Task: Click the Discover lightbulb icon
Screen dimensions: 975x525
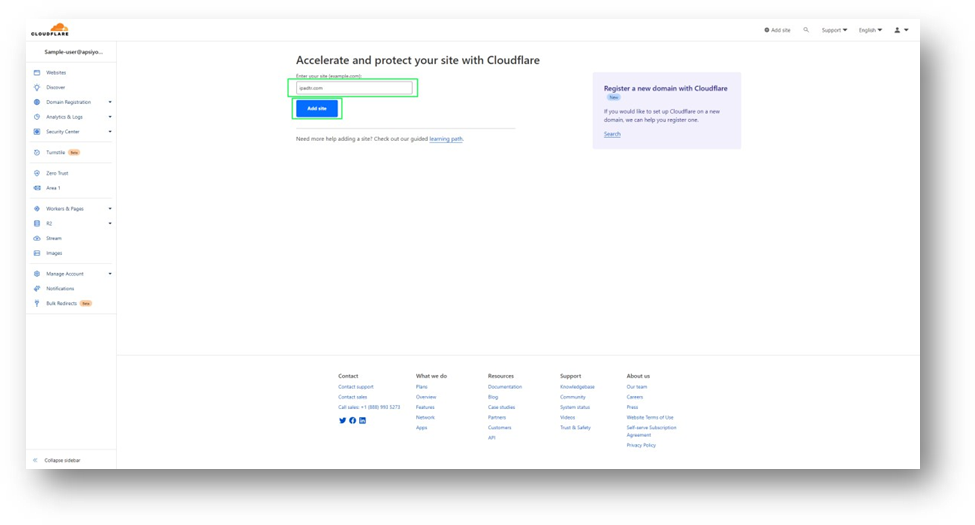Action: [37, 88]
